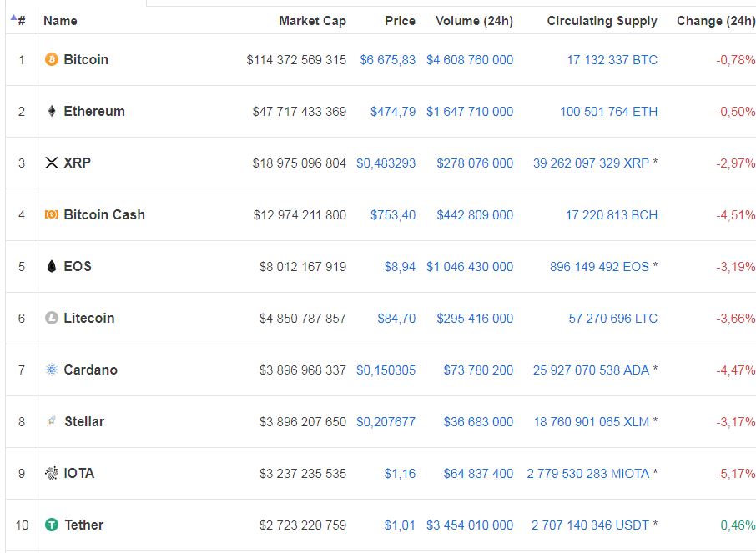Screen dimensions: 756x553
Task: Click the Cardano logo icon
Action: [x=52, y=370]
